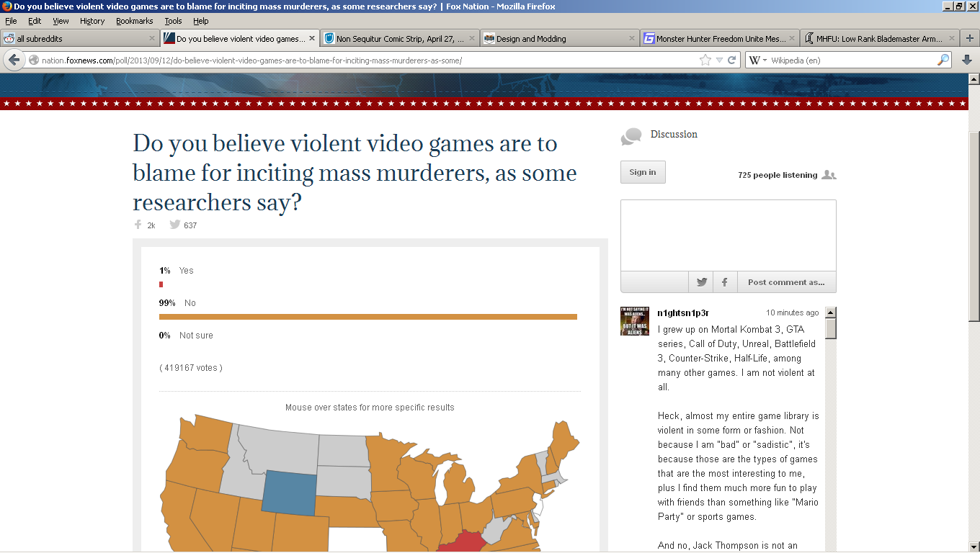Click 'Mouse over states for more specific results'

(370, 408)
